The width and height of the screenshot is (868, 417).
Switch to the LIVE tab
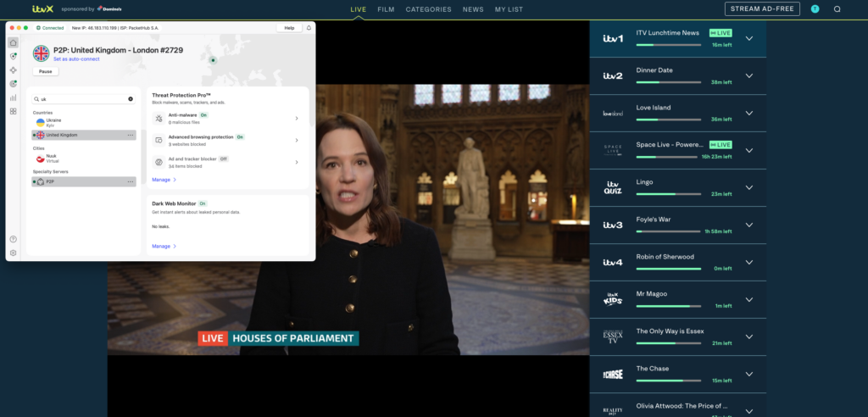coord(359,9)
